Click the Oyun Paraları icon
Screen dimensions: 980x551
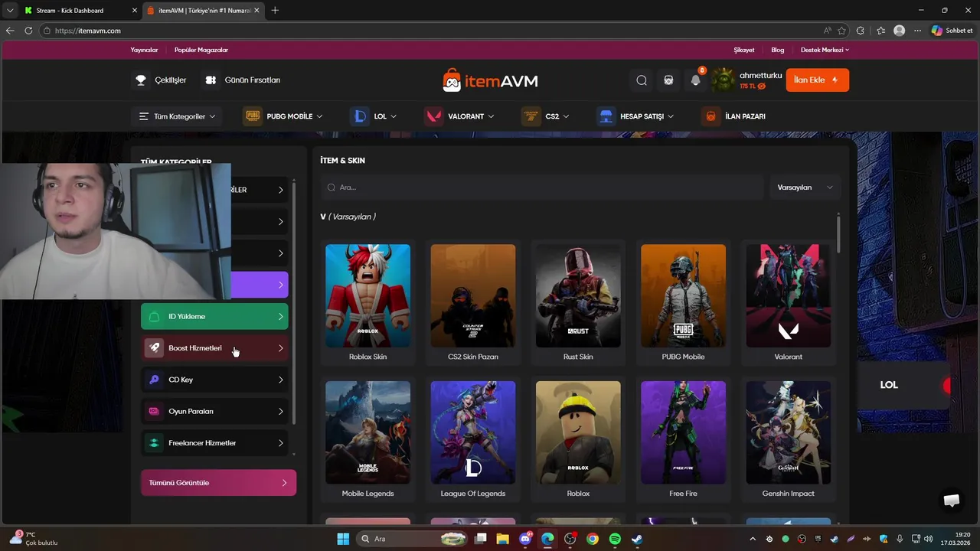(154, 412)
